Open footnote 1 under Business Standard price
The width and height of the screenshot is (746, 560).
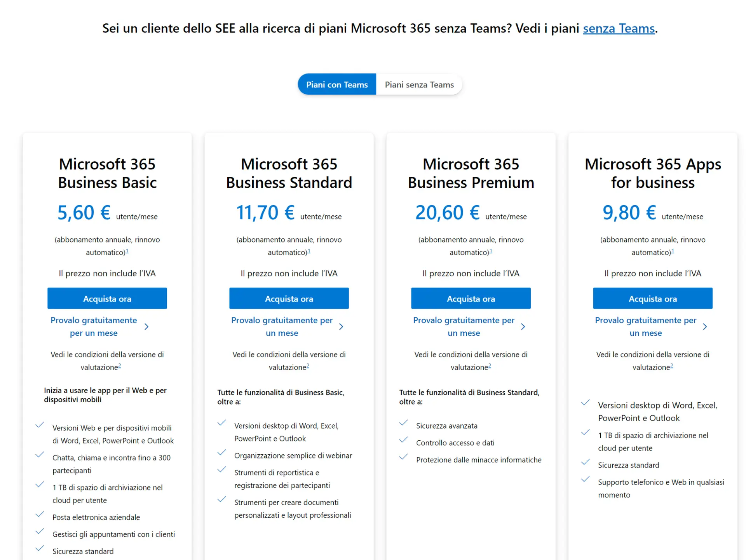(x=309, y=251)
